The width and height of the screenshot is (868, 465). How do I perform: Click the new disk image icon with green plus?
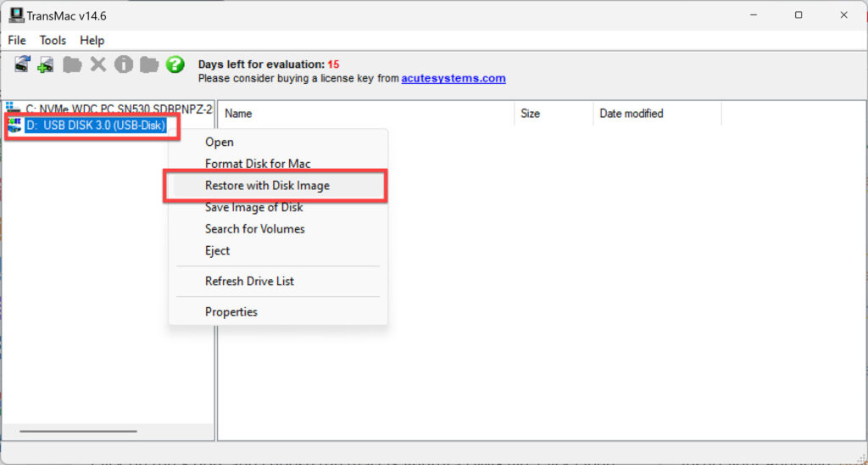pyautogui.click(x=46, y=64)
